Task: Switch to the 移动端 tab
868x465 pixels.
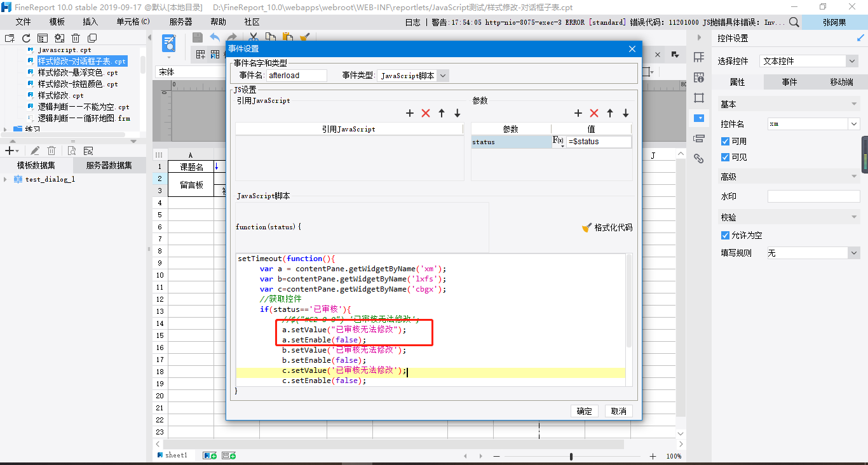Action: [x=842, y=82]
